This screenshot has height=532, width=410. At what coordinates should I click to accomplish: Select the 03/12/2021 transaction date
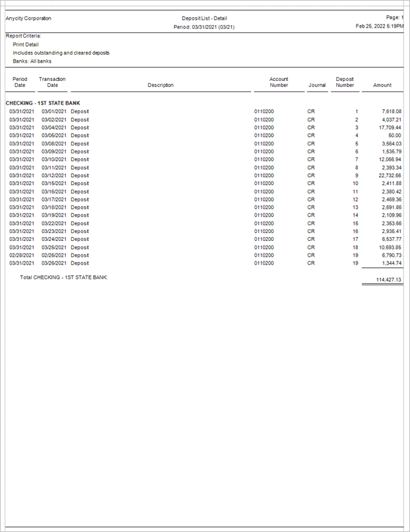[x=54, y=176]
